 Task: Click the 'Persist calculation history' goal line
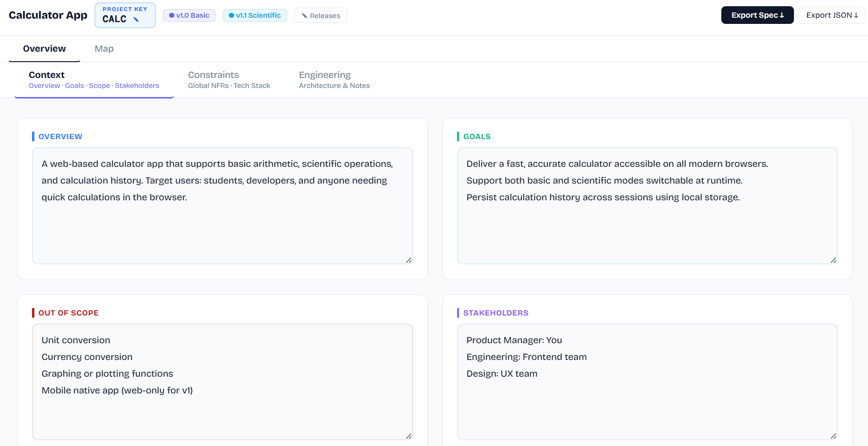603,197
